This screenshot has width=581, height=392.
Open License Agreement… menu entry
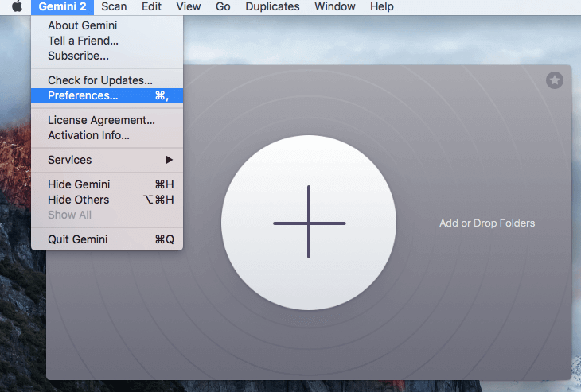[101, 120]
